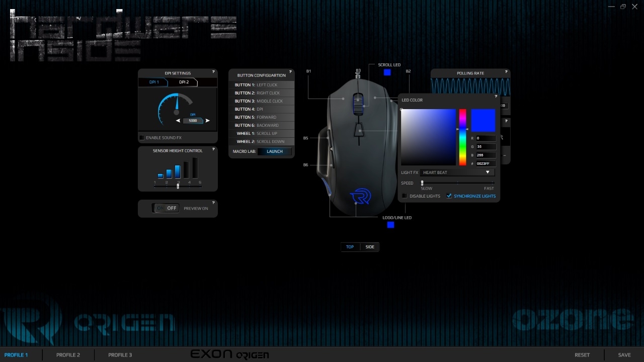The image size is (644, 362).
Task: Decrease DPI with the left arrow
Action: coord(178,121)
